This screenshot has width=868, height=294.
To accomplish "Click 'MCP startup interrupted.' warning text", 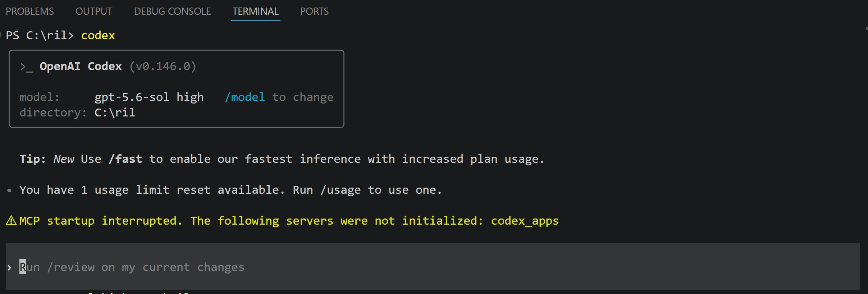I will click(101, 221).
